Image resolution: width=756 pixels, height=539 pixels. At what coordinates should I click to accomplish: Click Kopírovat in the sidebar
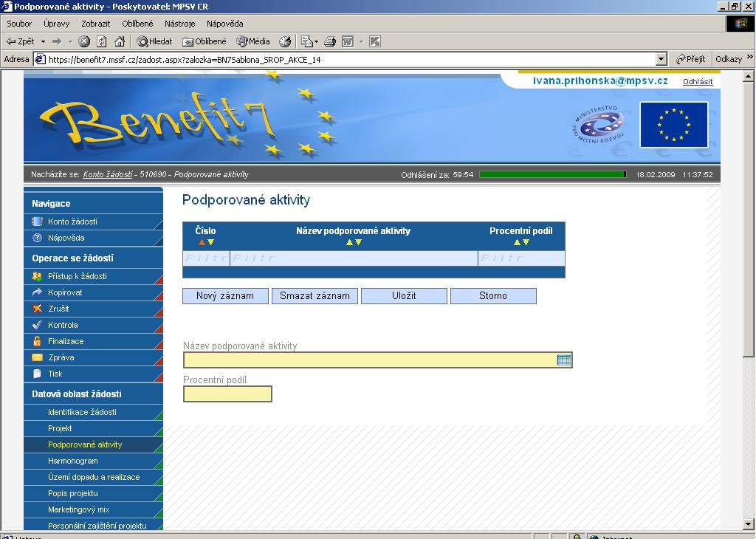[x=93, y=292]
